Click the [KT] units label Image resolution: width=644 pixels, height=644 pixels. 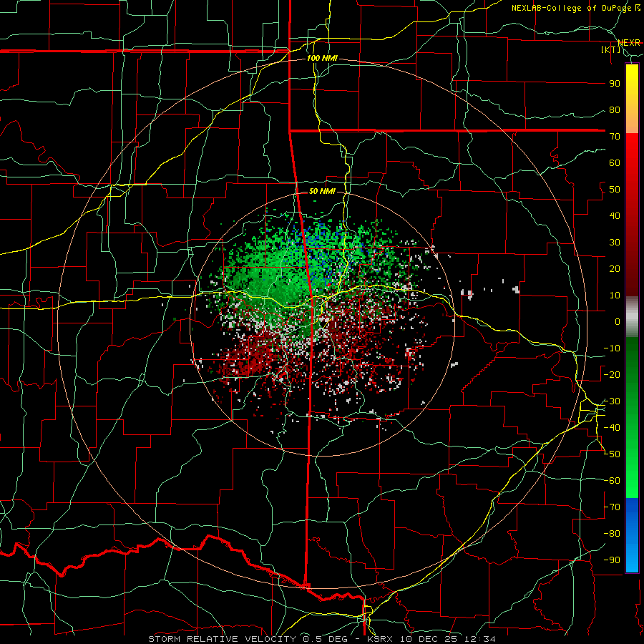coord(611,49)
